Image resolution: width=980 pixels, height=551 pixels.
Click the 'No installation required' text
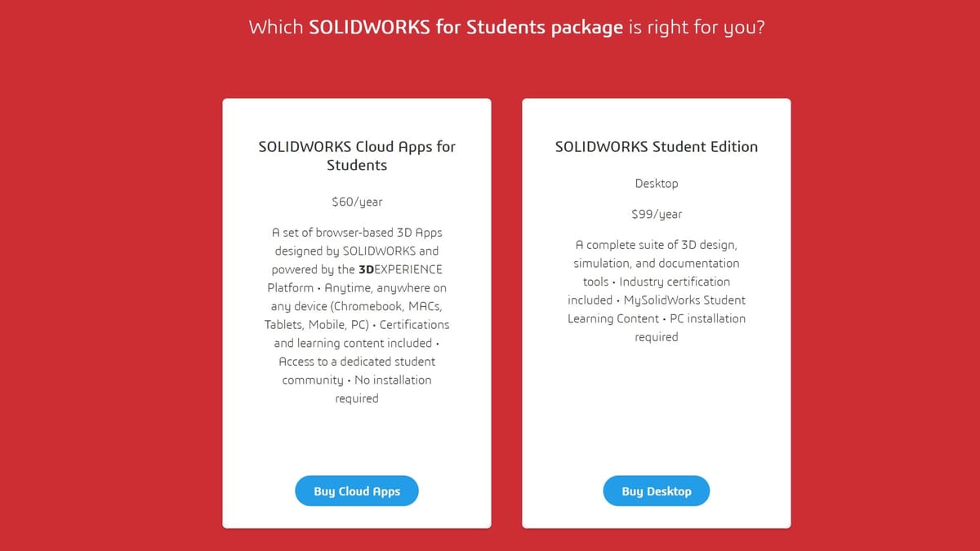(383, 389)
